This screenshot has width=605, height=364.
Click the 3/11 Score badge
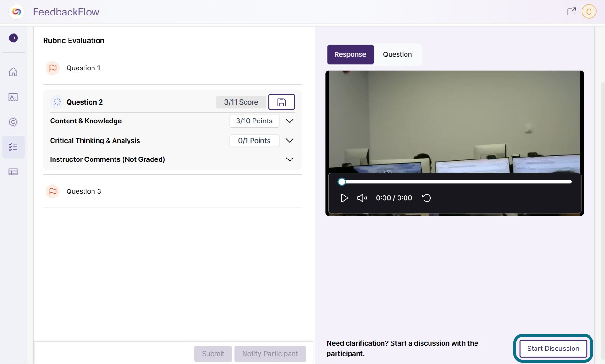tap(241, 102)
